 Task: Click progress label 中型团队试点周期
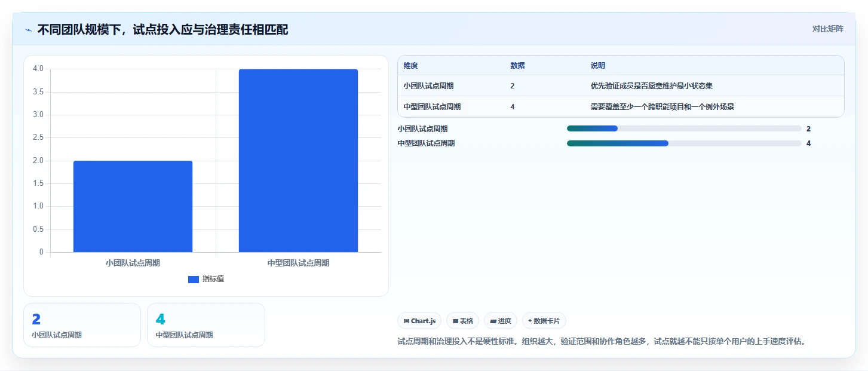426,143
